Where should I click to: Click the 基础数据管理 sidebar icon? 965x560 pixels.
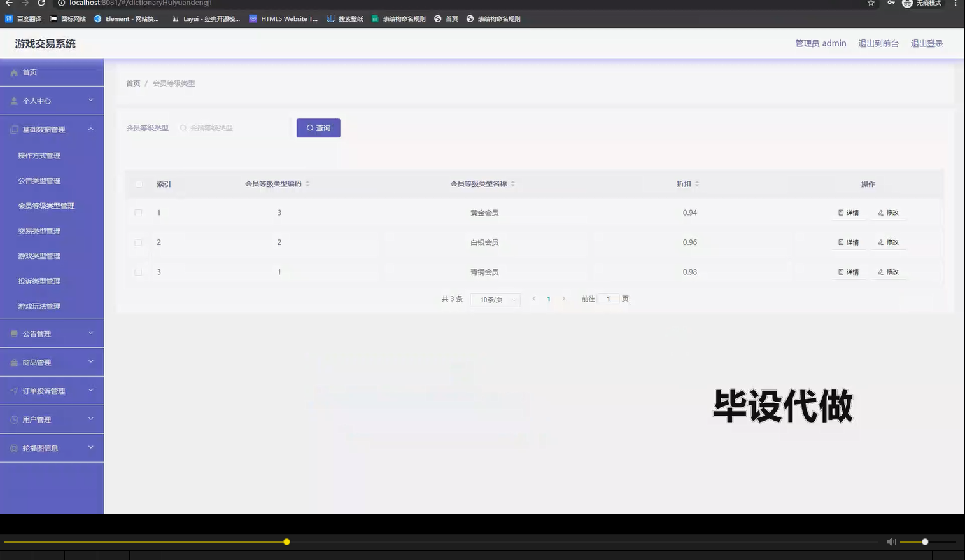14,130
